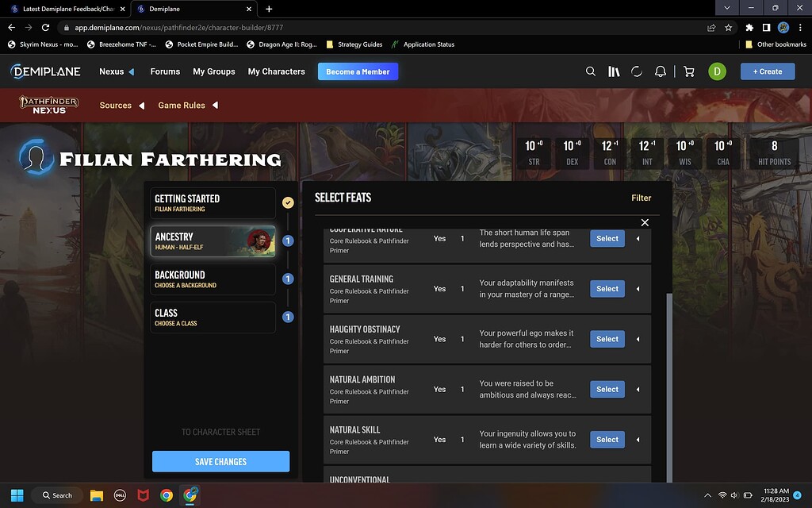
Task: Select the Haughty Obstinacy feat
Action: click(607, 339)
